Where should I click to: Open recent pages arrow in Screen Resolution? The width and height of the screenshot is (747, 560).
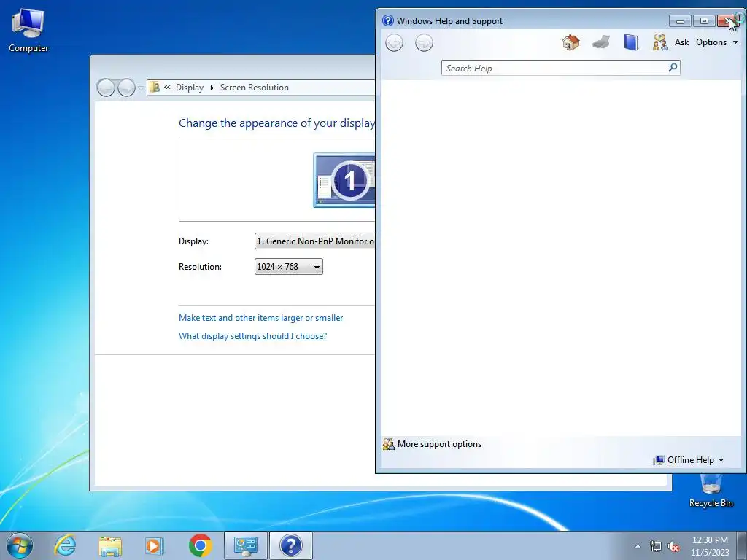141,88
